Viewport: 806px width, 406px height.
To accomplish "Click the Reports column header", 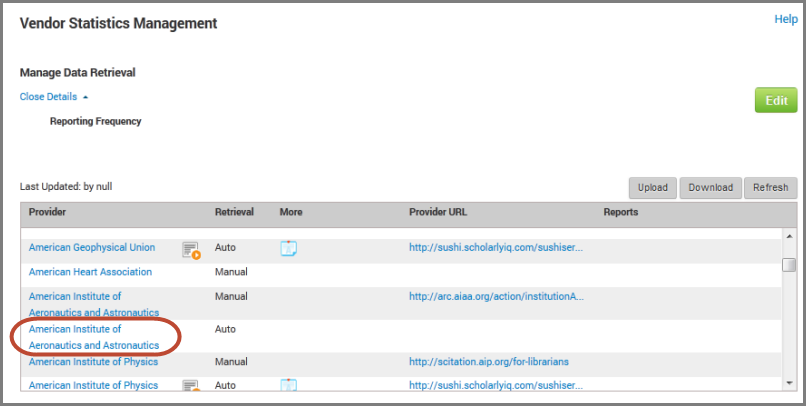I will pyautogui.click(x=620, y=212).
